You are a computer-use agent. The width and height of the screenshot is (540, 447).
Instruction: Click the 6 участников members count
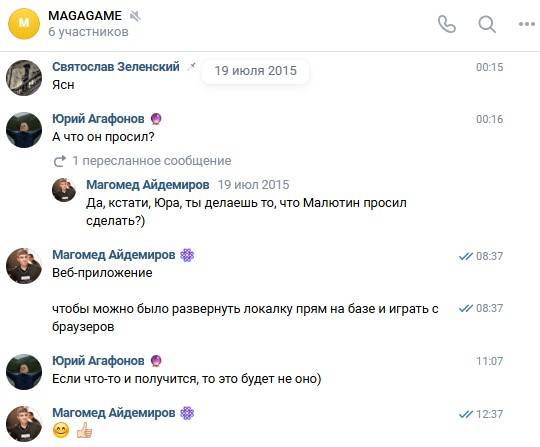pyautogui.click(x=89, y=32)
